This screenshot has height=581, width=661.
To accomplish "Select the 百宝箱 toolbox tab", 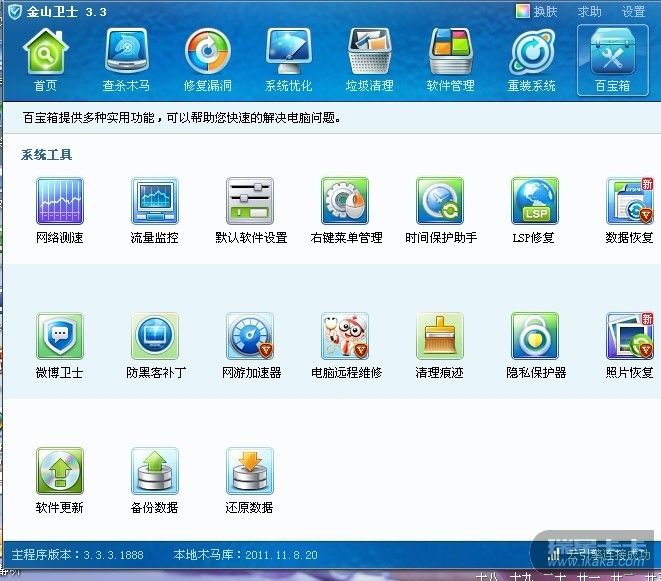I will tap(613, 60).
